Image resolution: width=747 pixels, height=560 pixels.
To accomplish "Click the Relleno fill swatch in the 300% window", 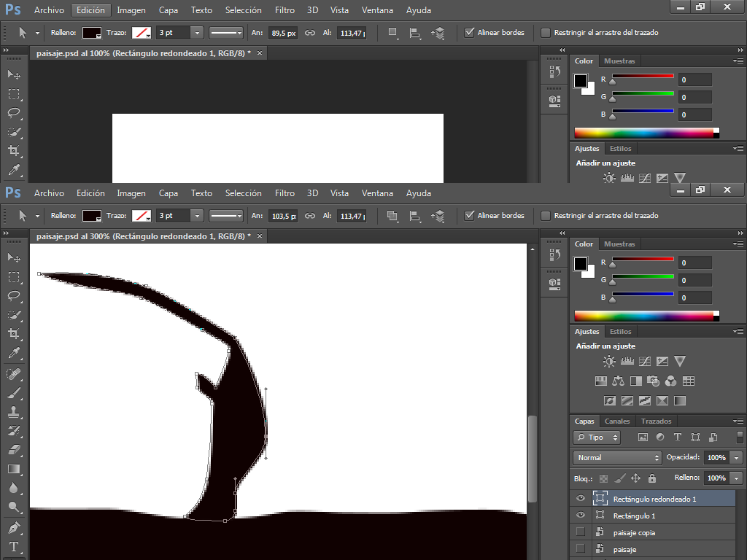I will (x=91, y=216).
